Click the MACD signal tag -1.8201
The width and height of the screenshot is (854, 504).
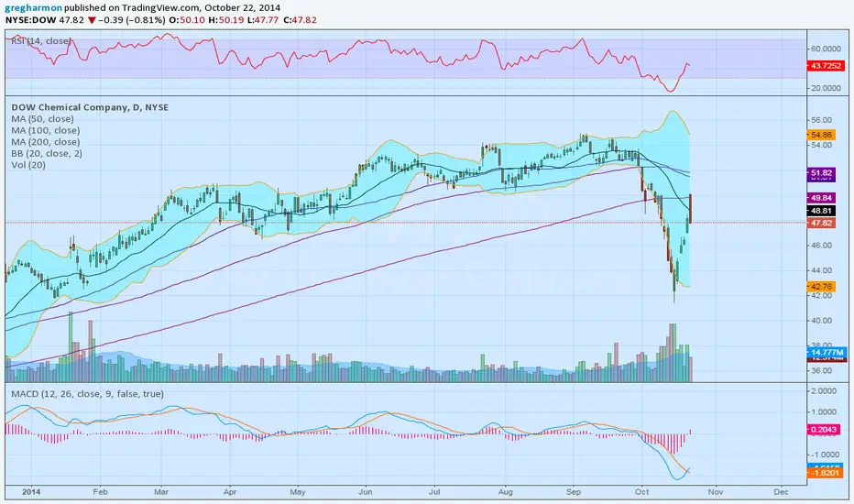click(x=825, y=473)
